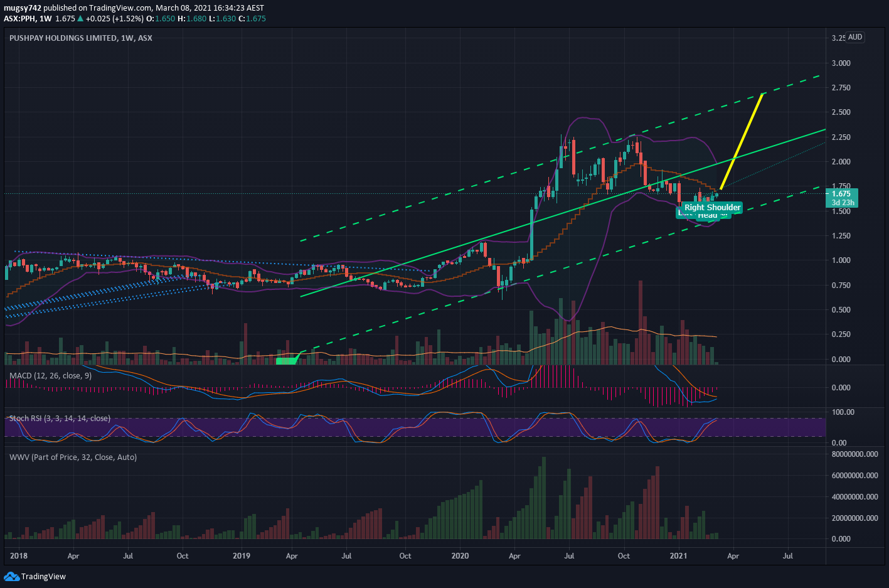This screenshot has height=588, width=889.
Task: Click the +0.025 (+1.52%) change value
Action: coord(115,19)
